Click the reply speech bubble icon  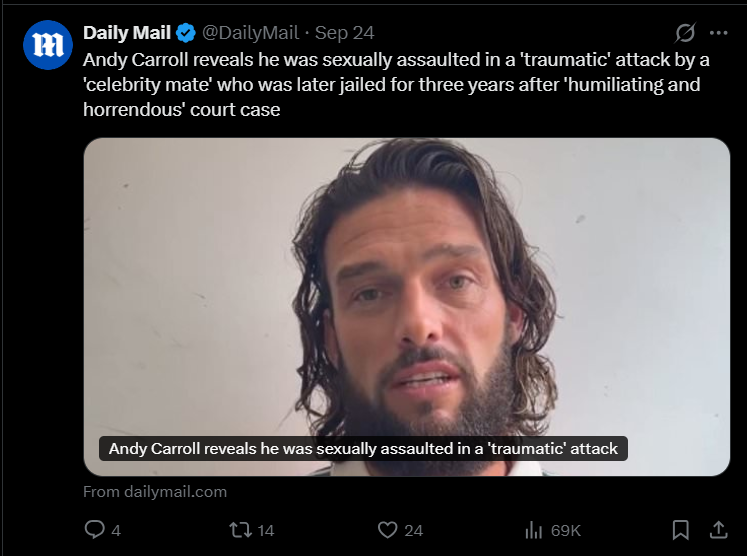pos(94,529)
